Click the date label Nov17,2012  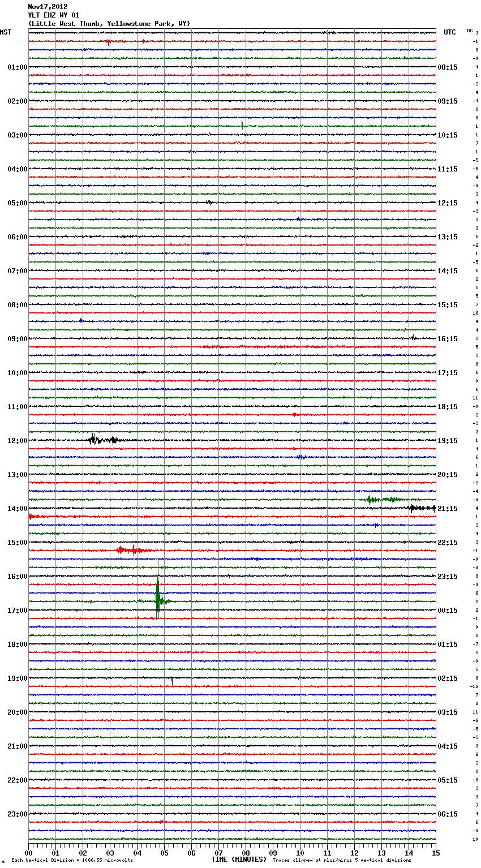48,7
